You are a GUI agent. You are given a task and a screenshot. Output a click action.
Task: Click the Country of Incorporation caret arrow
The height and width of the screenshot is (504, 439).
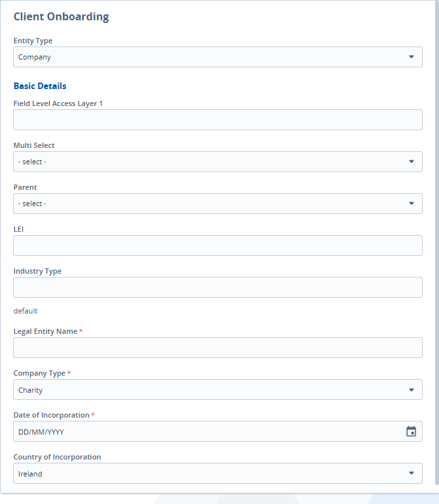(412, 473)
